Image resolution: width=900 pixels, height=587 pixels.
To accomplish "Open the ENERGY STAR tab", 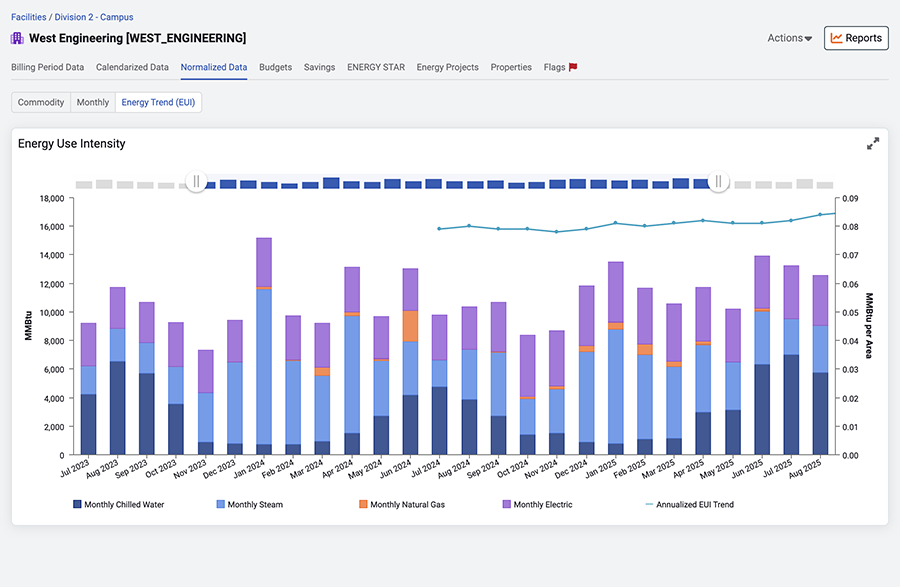I will [x=376, y=67].
